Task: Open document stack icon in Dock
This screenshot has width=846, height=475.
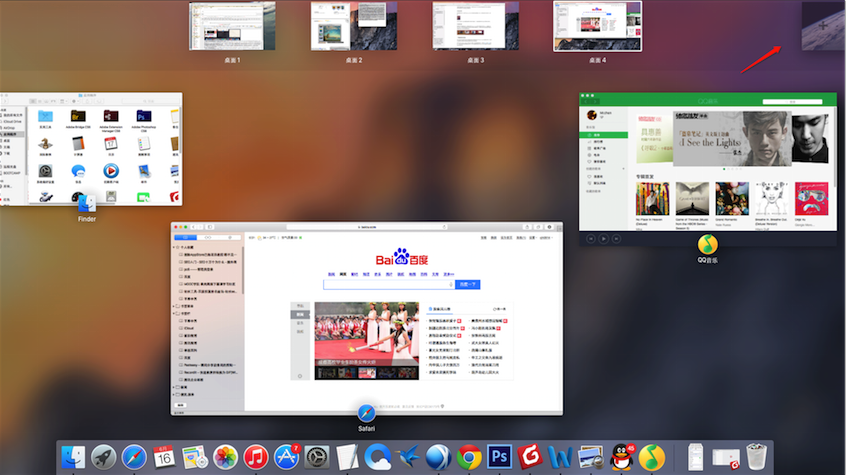Action: tap(695, 457)
